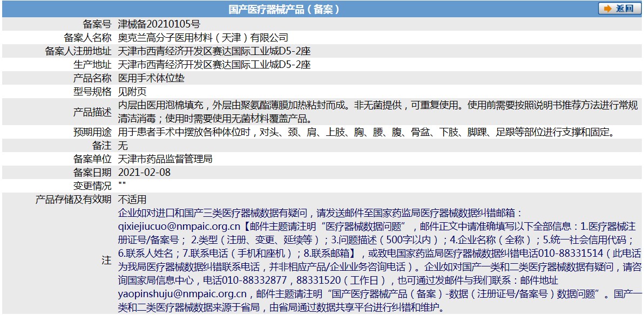Image resolution: width=644 pixels, height=315 pixels.
Task: Click the 注 label
Action: pyautogui.click(x=106, y=261)
